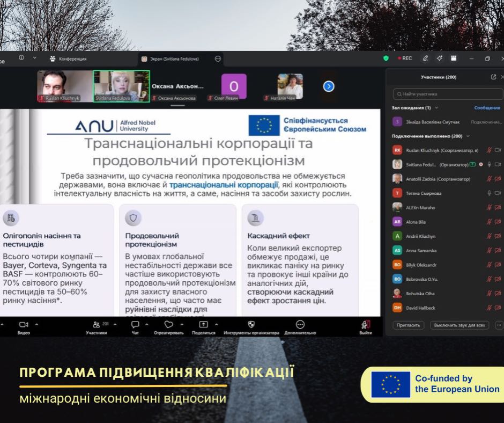Click the AI Companion sparkle icon
The width and height of the screenshot is (504, 423).
click(x=439, y=58)
